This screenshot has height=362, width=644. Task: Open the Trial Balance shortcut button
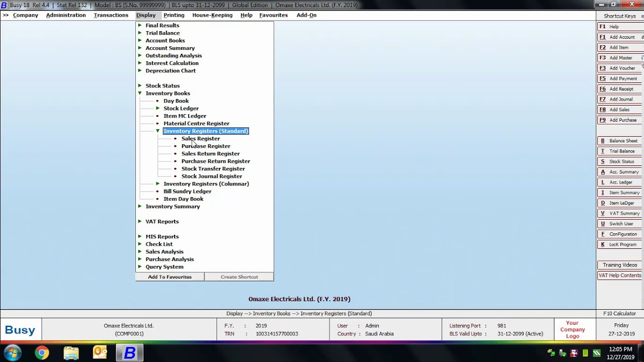[x=620, y=151]
